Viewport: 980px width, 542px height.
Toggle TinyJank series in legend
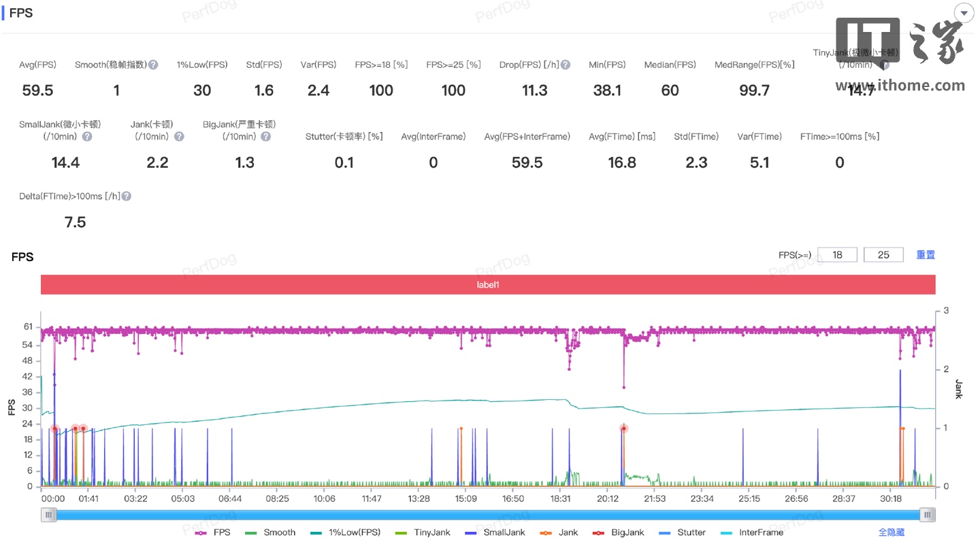[422, 532]
